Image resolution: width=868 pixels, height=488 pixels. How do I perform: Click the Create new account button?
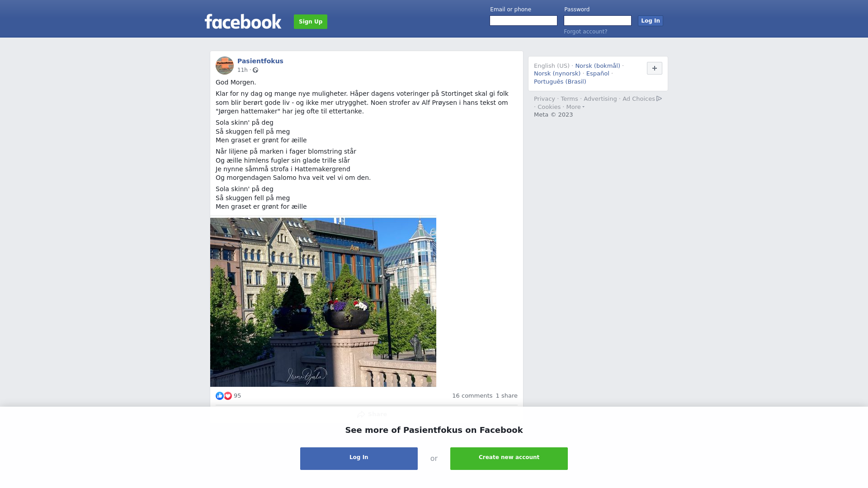coord(509,459)
